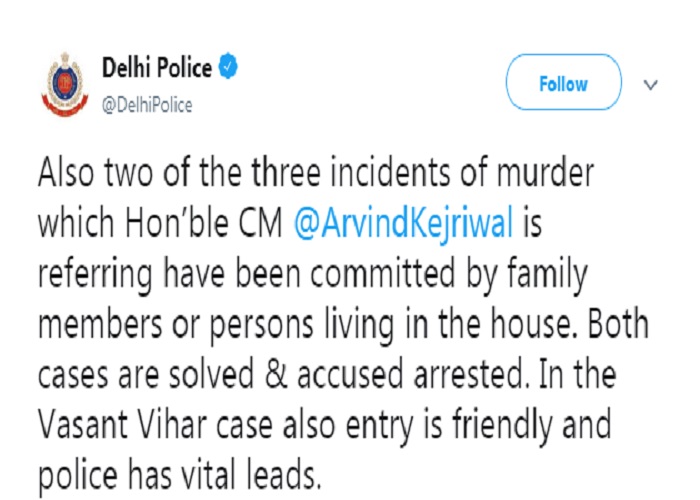The image size is (700, 500).
Task: Click the word 'is' after the mention
Action: point(533,222)
